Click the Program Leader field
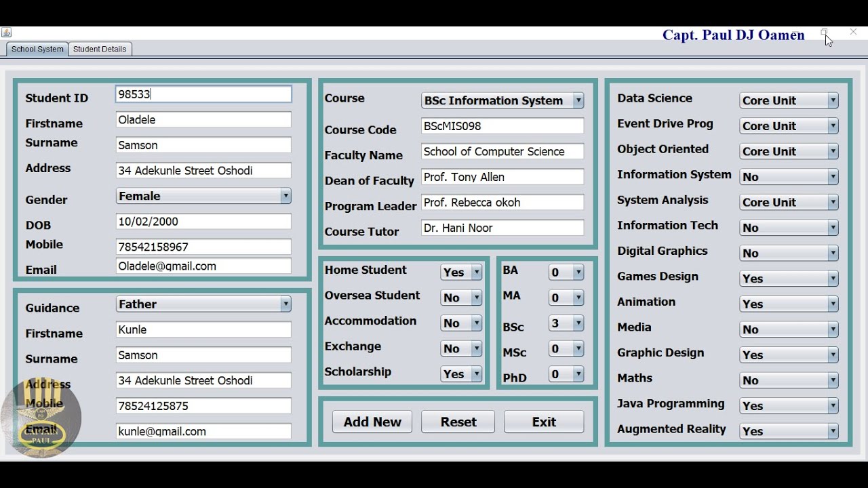Image resolution: width=868 pixels, height=488 pixels. click(502, 203)
